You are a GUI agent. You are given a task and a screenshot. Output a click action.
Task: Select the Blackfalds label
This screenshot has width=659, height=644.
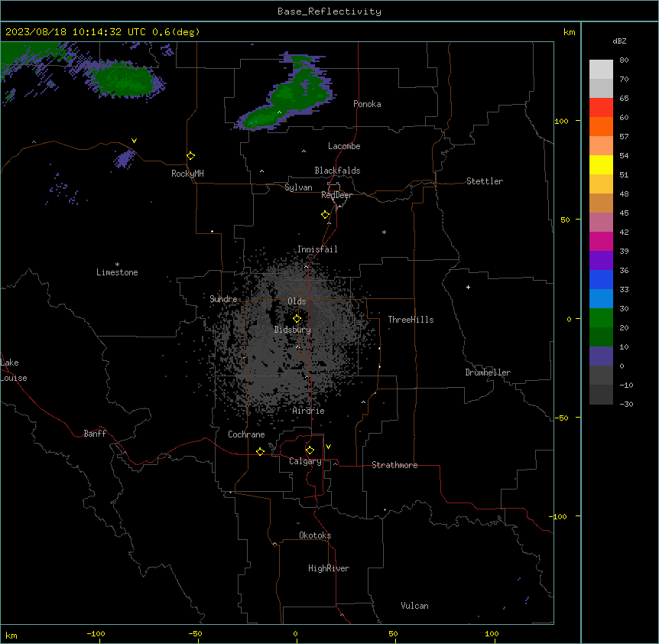[337, 171]
